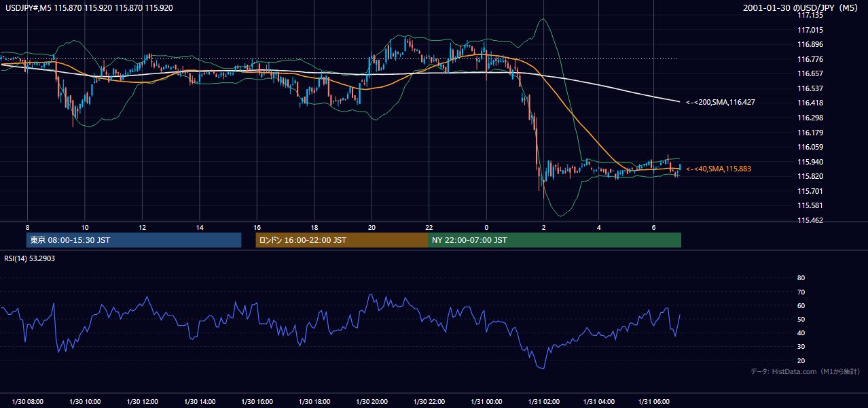Click RSI scale level 30
The width and height of the screenshot is (868, 408).
(x=801, y=347)
